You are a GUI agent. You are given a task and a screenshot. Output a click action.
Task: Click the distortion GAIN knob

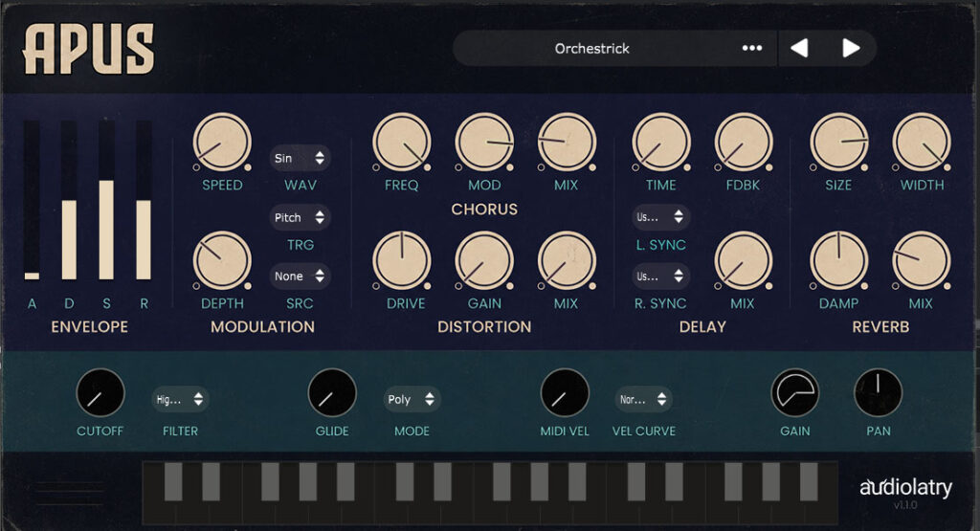click(x=484, y=260)
